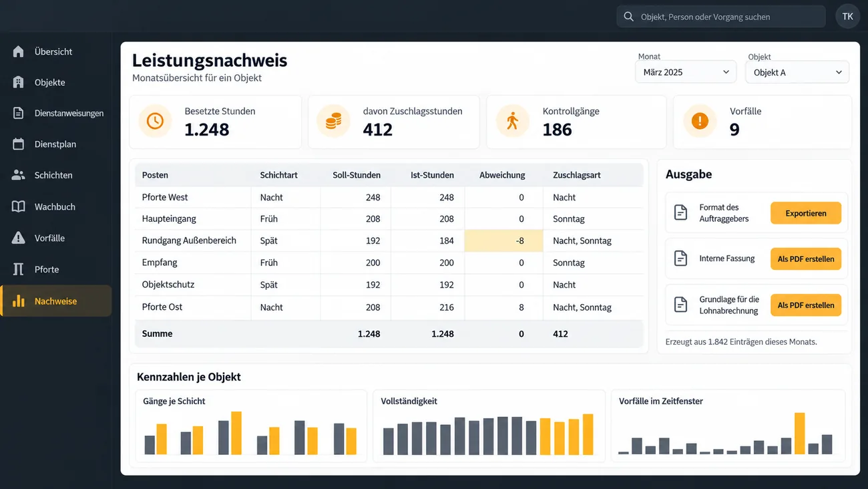Click the Zuschlagsstunden card value 412
868x489 pixels.
(x=378, y=130)
